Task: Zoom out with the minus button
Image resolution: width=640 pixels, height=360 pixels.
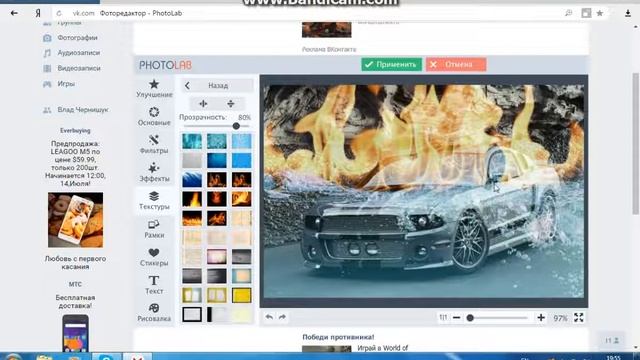Action: point(457,318)
